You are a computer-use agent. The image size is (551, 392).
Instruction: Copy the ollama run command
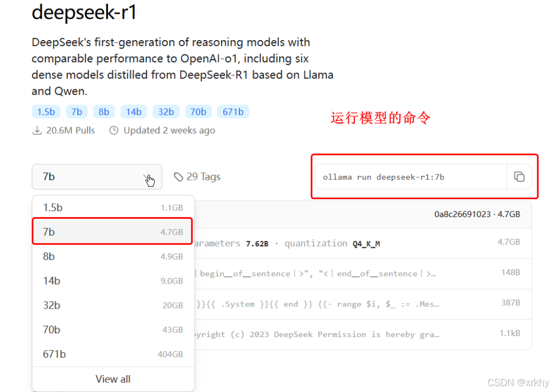click(519, 176)
